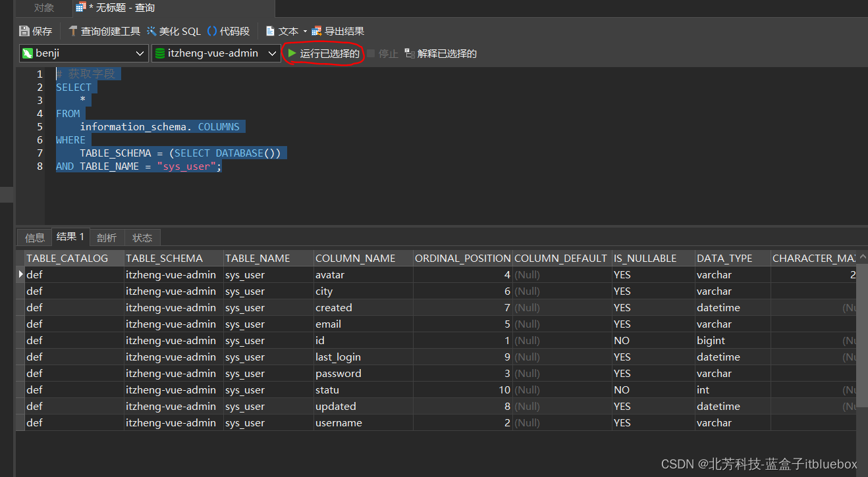Click 'bigint' data type cell in id row
This screenshot has width=868, height=477.
(x=733, y=340)
